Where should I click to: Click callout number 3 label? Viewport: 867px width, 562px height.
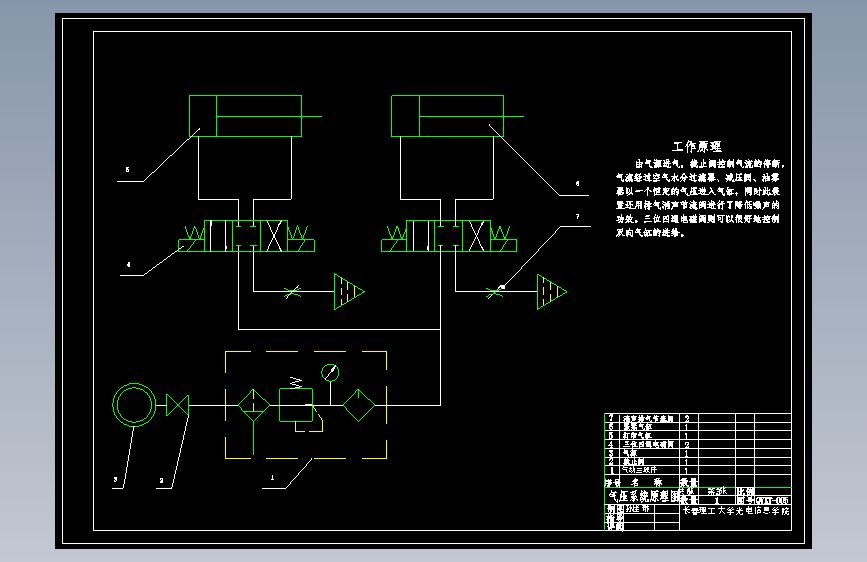tap(116, 480)
